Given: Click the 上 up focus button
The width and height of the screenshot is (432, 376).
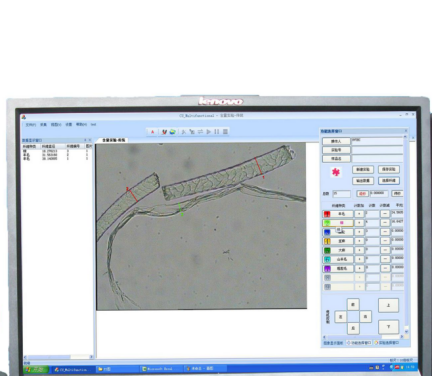Looking at the screenshot, I should point(388,305).
